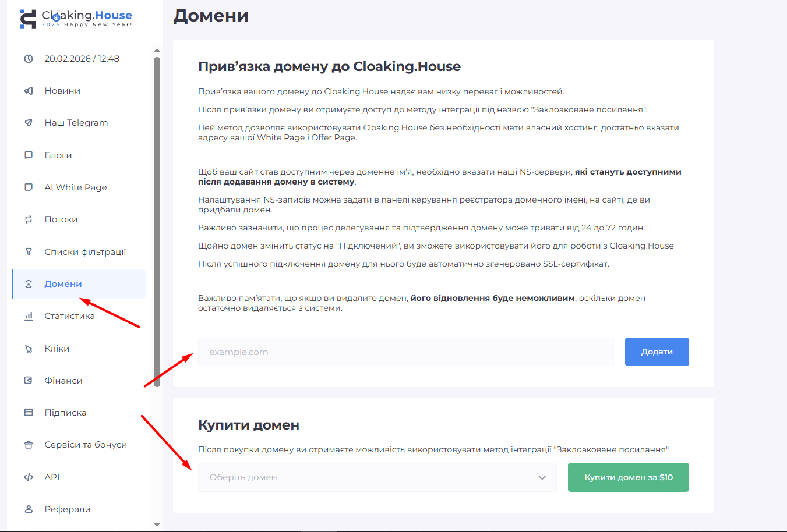Click the loop icon next to Потоки

click(x=29, y=219)
